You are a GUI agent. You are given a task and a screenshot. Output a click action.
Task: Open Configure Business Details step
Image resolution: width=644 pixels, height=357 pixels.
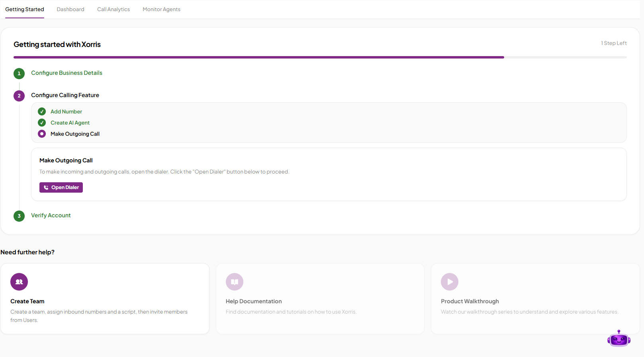pos(67,73)
